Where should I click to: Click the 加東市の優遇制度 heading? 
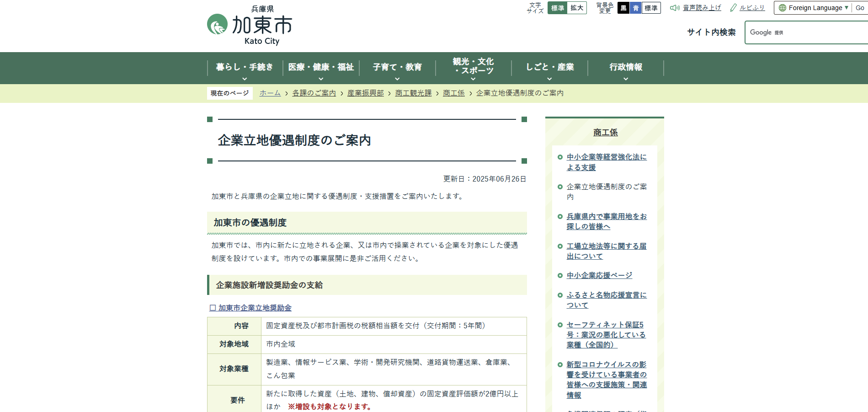367,223
